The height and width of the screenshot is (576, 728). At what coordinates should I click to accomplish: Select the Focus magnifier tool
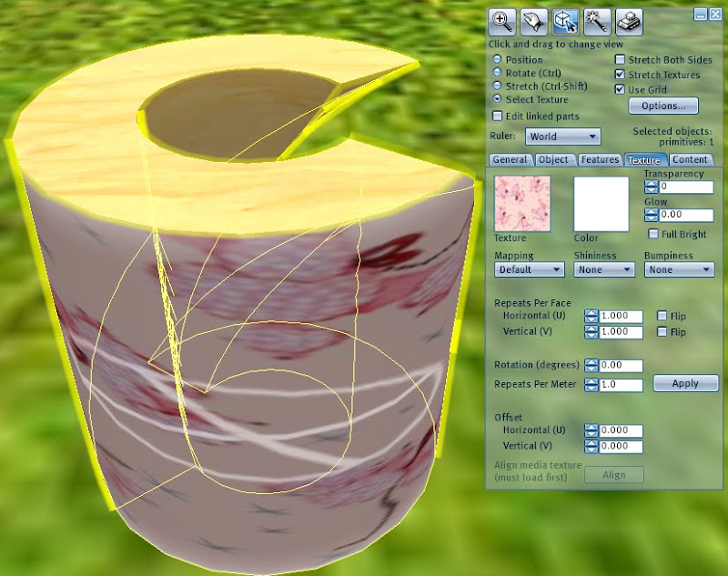pos(502,22)
